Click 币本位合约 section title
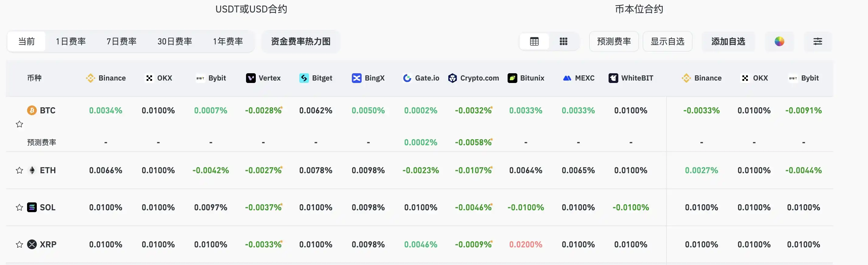Viewport: 868px width, 265px height. pos(639,9)
